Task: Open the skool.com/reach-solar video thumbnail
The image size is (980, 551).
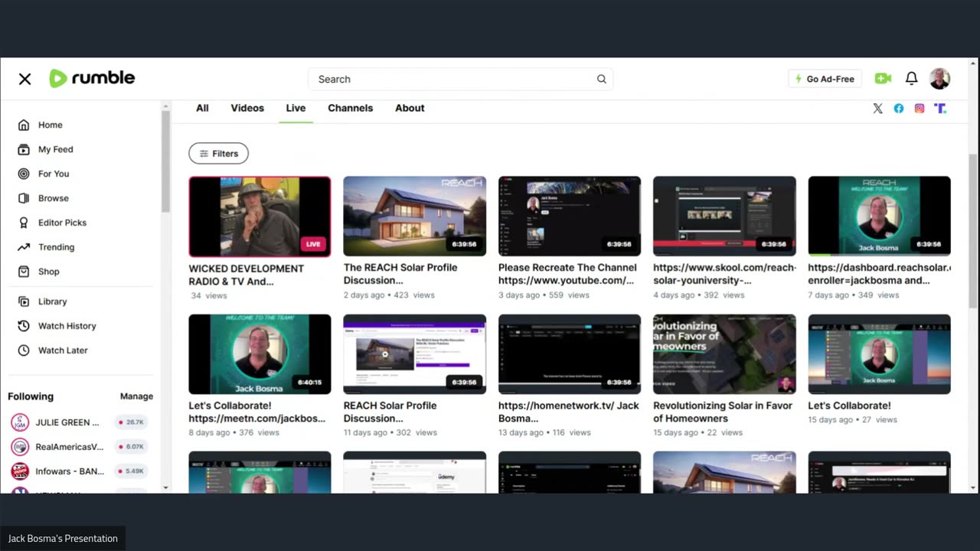Action: 724,217
